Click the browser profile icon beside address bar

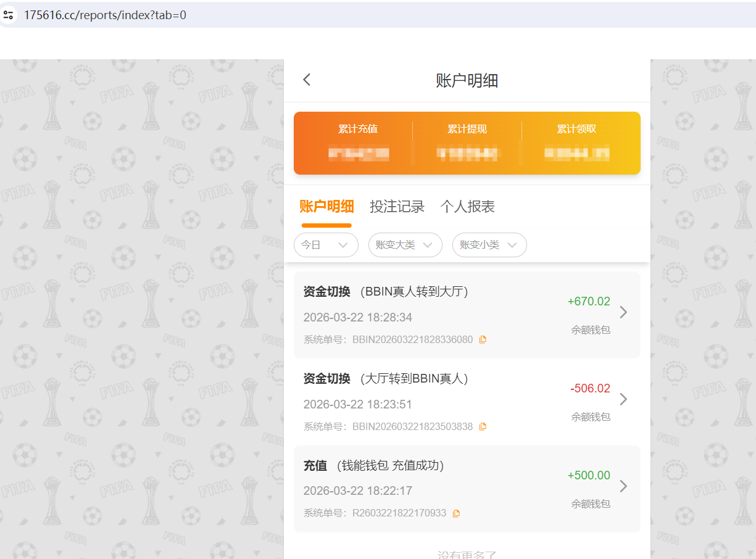pos(9,14)
